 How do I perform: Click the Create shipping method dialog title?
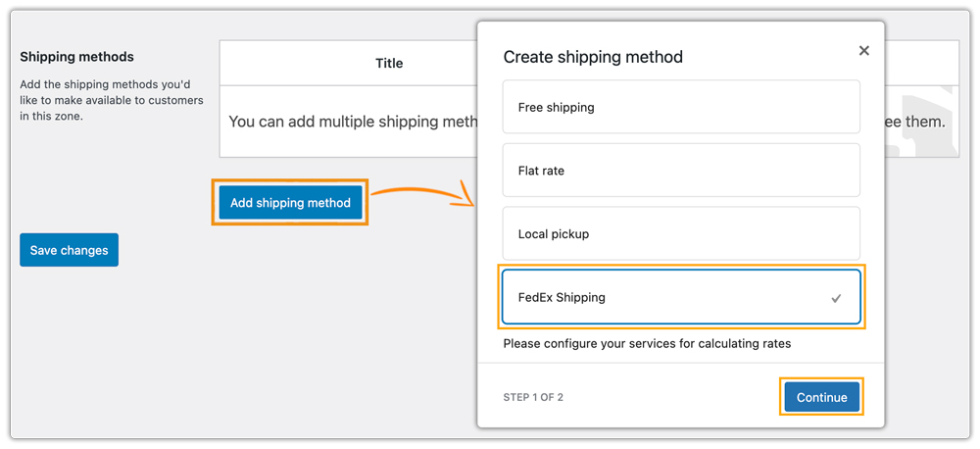[x=593, y=57]
